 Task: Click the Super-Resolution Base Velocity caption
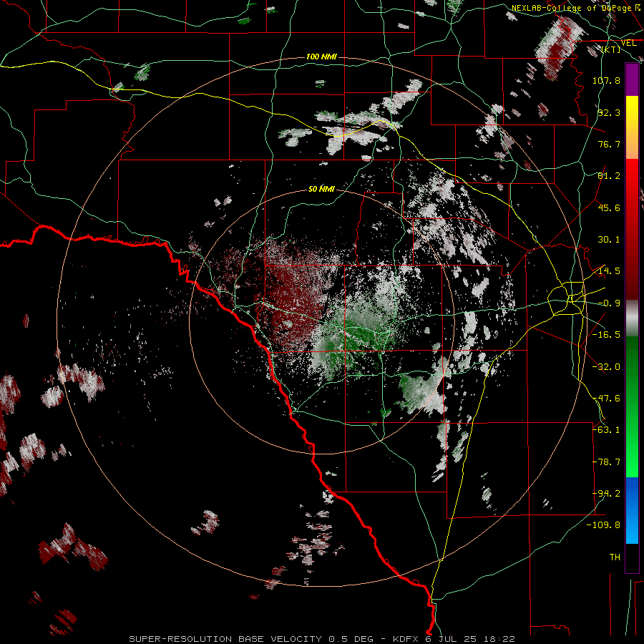point(321,639)
